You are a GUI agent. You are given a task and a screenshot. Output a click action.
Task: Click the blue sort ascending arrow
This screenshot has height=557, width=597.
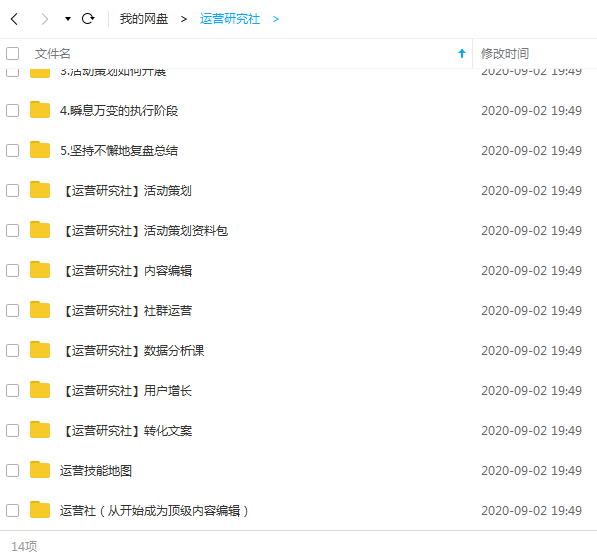pyautogui.click(x=462, y=54)
